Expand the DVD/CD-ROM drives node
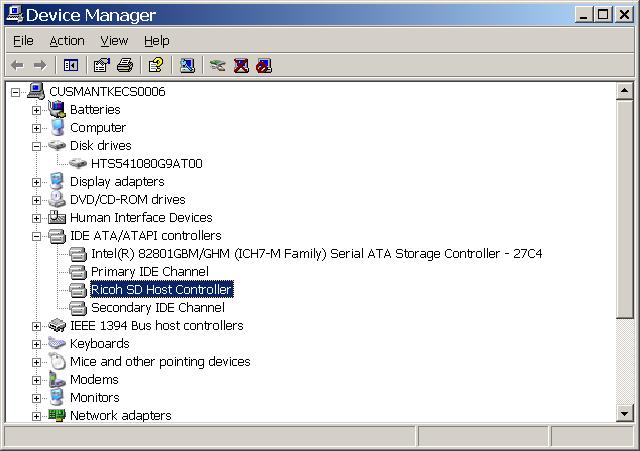 [36, 200]
